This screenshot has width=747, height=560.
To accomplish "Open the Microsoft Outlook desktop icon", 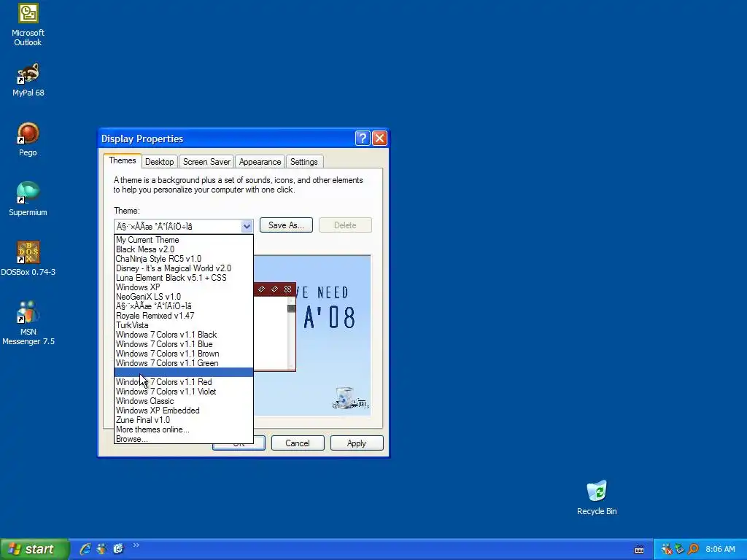I will pos(28,25).
